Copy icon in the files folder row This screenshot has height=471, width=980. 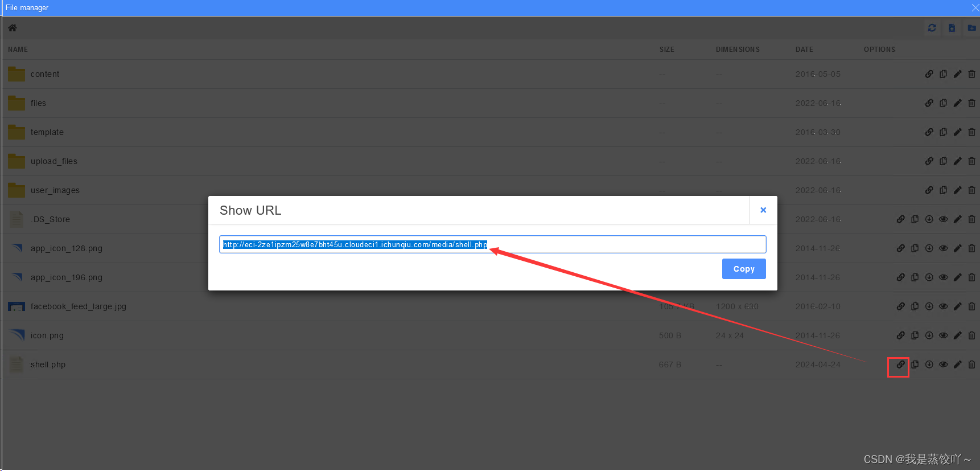click(x=943, y=103)
